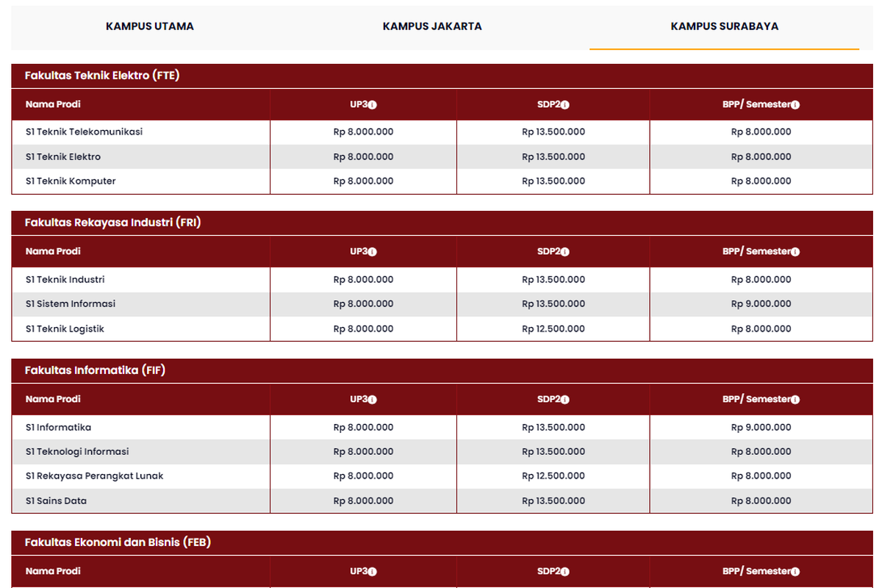Viewport: 882px width, 588px height.
Task: Switch to the Kampus Jakarta tab
Action: (432, 26)
